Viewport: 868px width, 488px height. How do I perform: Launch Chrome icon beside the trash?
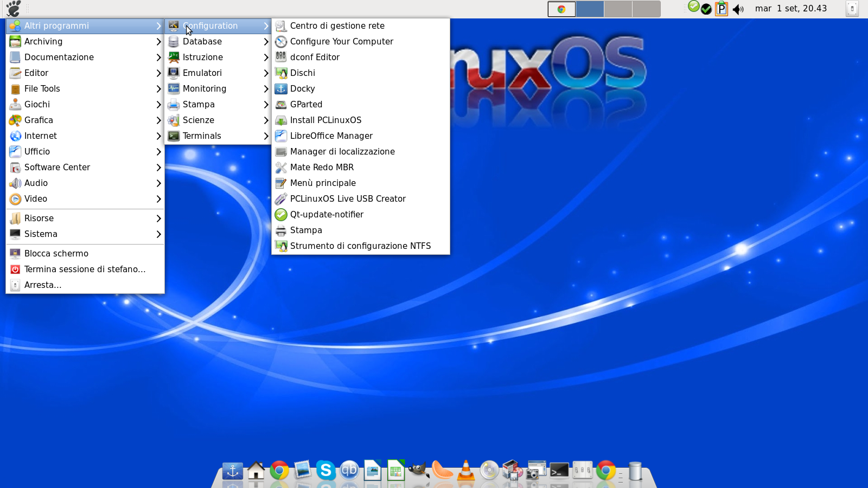pos(606,471)
